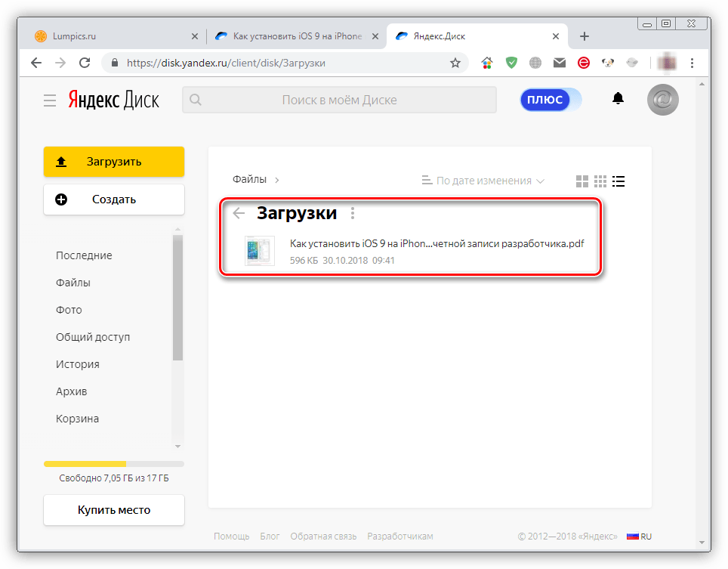Open the mail envelope extension

click(x=560, y=63)
